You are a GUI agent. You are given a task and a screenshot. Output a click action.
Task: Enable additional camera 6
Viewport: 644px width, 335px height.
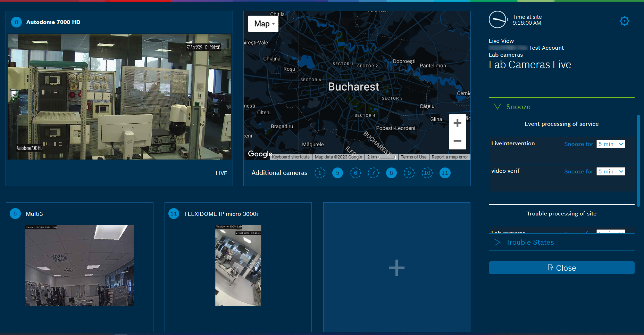pyautogui.click(x=356, y=173)
